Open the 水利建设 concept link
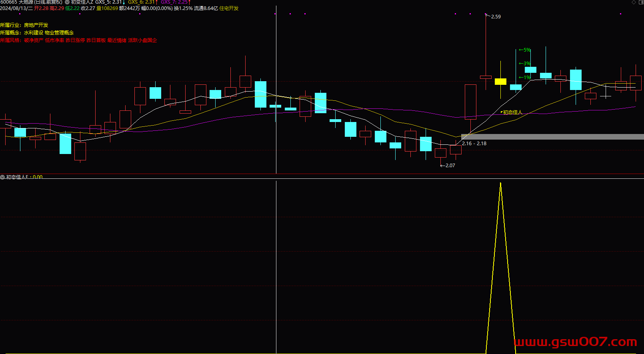 tap(34, 33)
